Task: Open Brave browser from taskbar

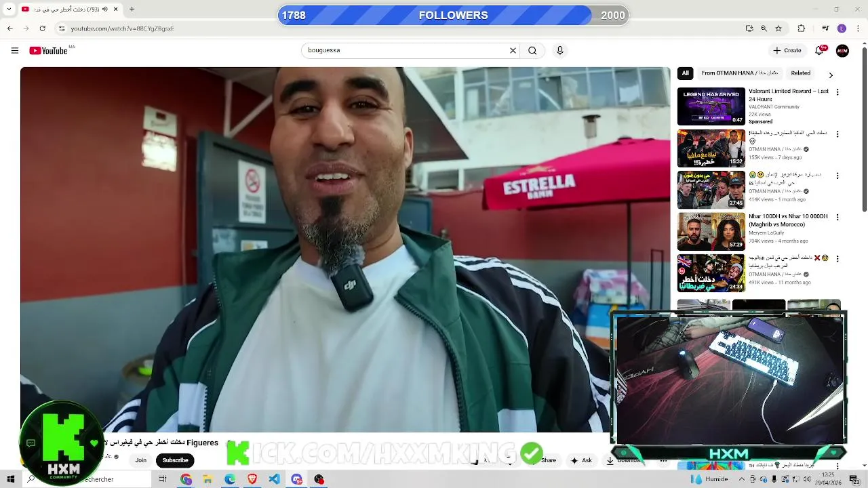Action: [x=252, y=479]
